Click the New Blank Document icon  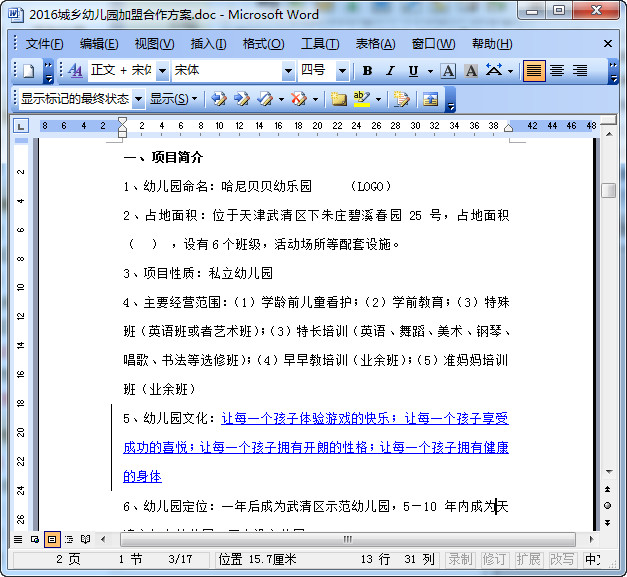click(29, 71)
